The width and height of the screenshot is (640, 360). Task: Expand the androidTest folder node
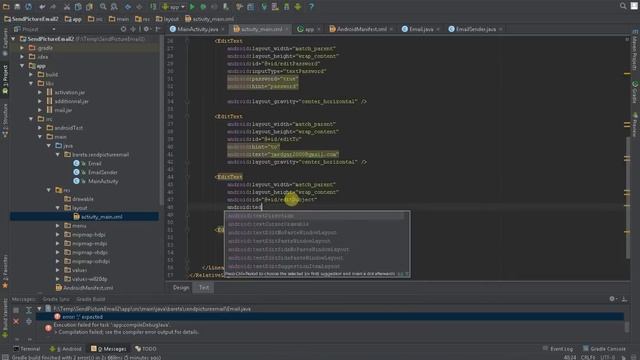40,128
